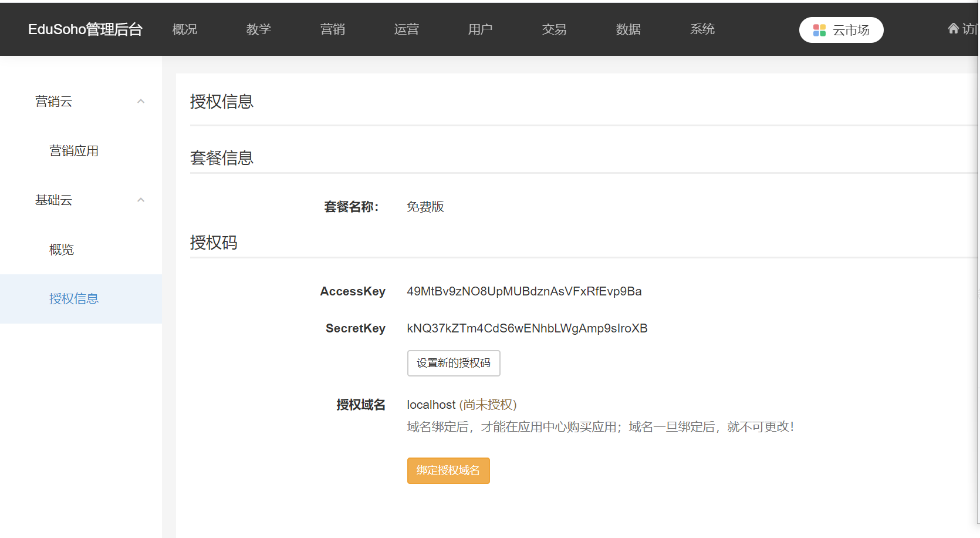This screenshot has height=538, width=980.
Task: Click the AccessKey value 49MtBv9zNO8UpMUBdznAsVFxRfEvp9Ba
Action: click(x=524, y=291)
